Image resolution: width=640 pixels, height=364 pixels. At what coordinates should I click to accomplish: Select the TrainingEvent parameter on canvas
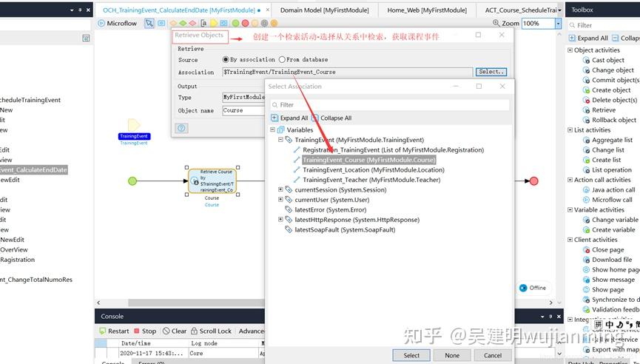tap(134, 124)
